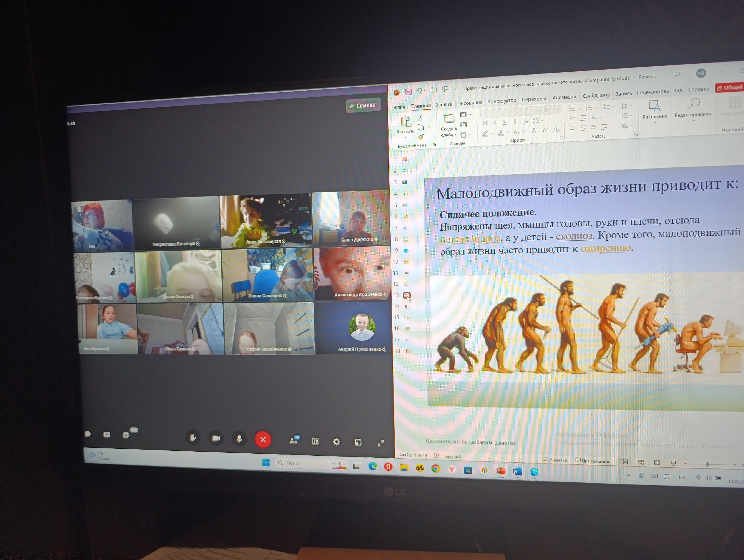The image size is (744, 560).
Task: Open the bullets list dropdown
Action: click(x=580, y=108)
